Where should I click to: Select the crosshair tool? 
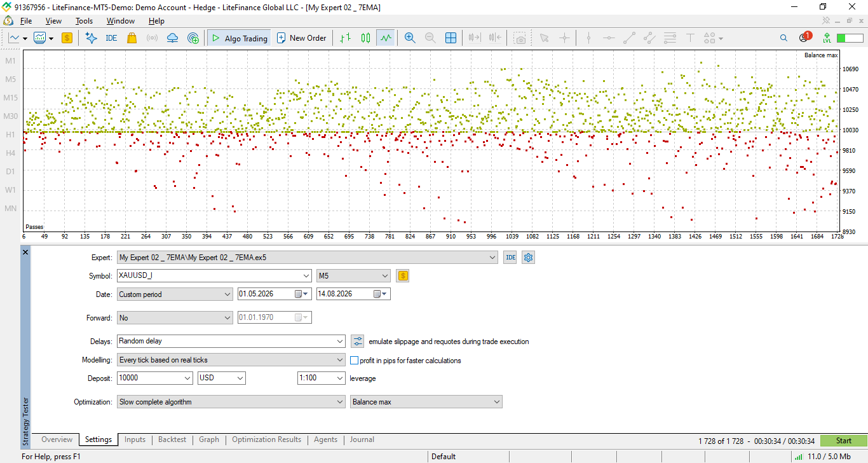[564, 38]
